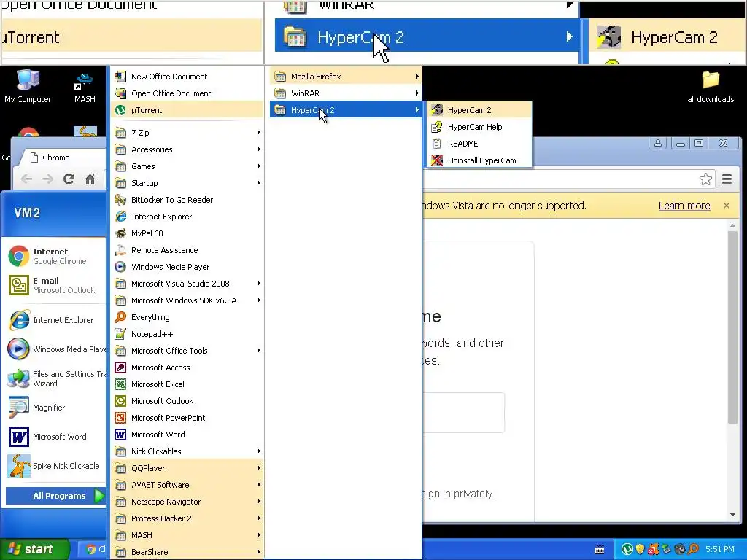Click the Chrome forward arrow

[47, 179]
